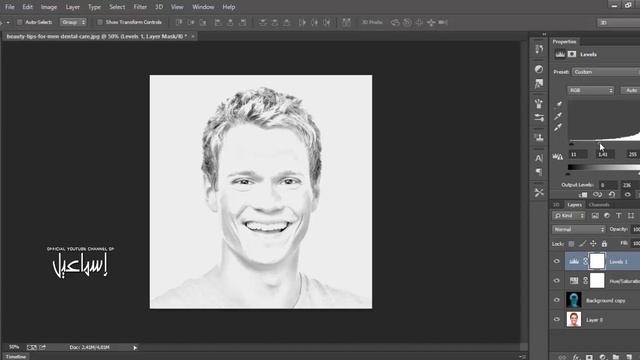Open status bar Doc info arrow
The width and height of the screenshot is (640, 360).
[135, 347]
